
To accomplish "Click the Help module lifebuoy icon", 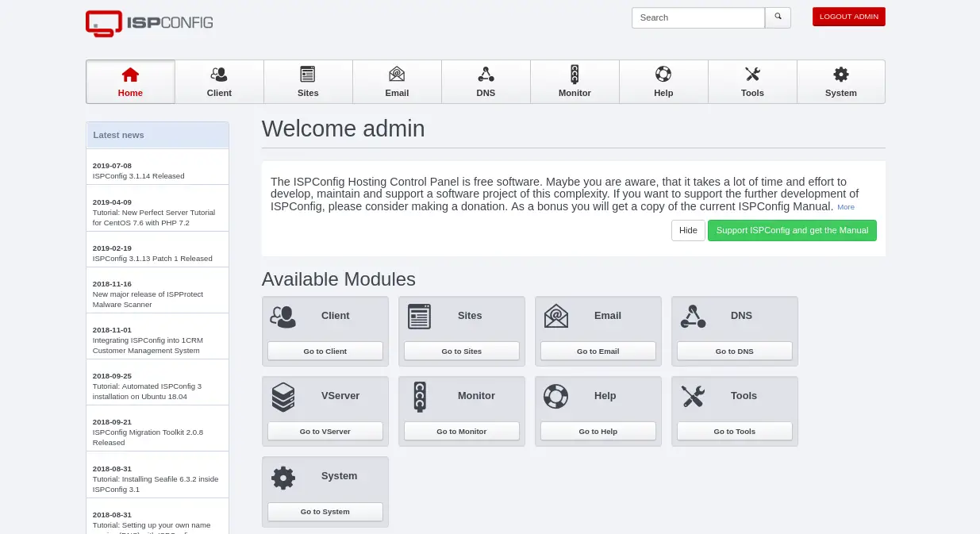I will 555,396.
